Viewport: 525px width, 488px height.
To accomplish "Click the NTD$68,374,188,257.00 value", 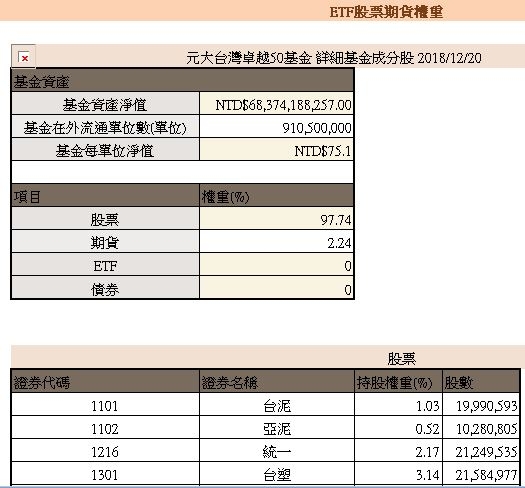I will point(283,105).
